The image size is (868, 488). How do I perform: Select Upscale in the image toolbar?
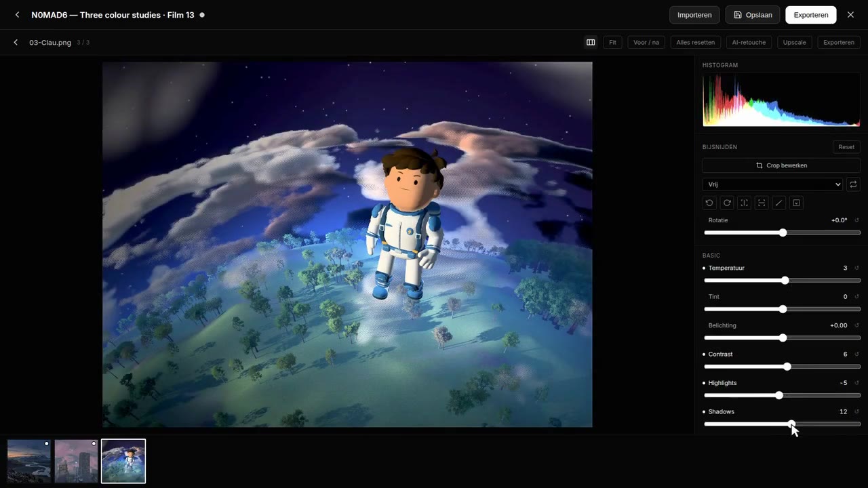[795, 42]
